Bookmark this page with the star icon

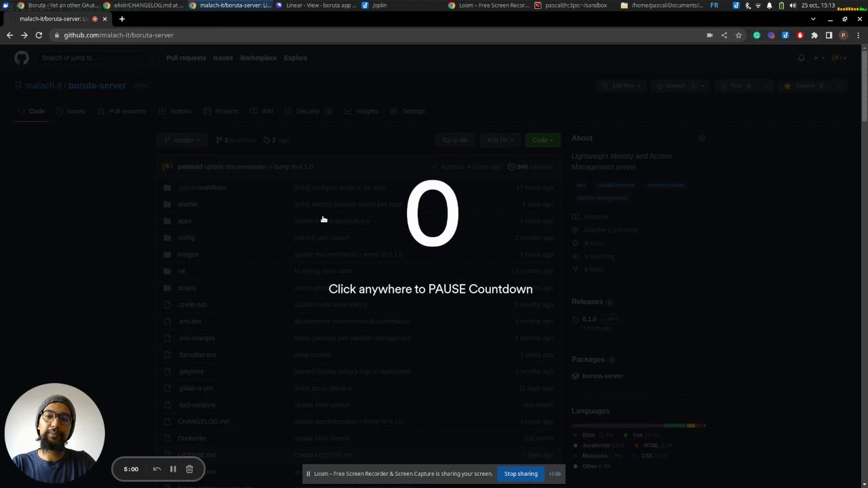(x=738, y=35)
